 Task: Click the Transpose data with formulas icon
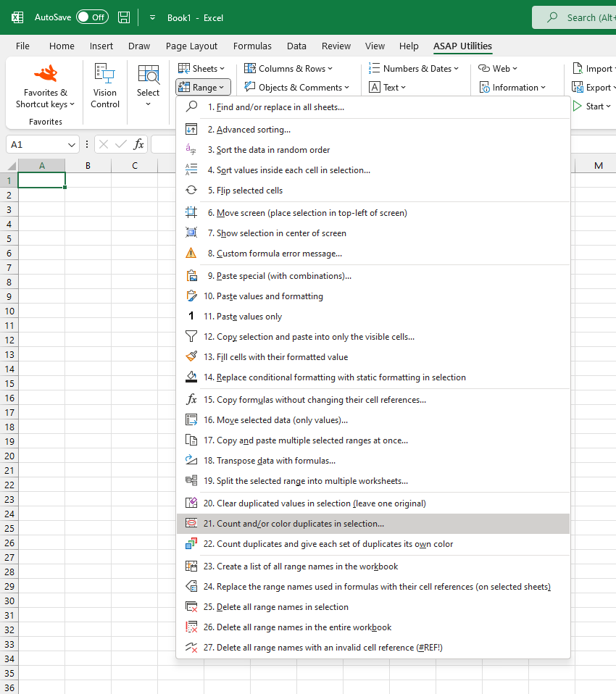(191, 460)
